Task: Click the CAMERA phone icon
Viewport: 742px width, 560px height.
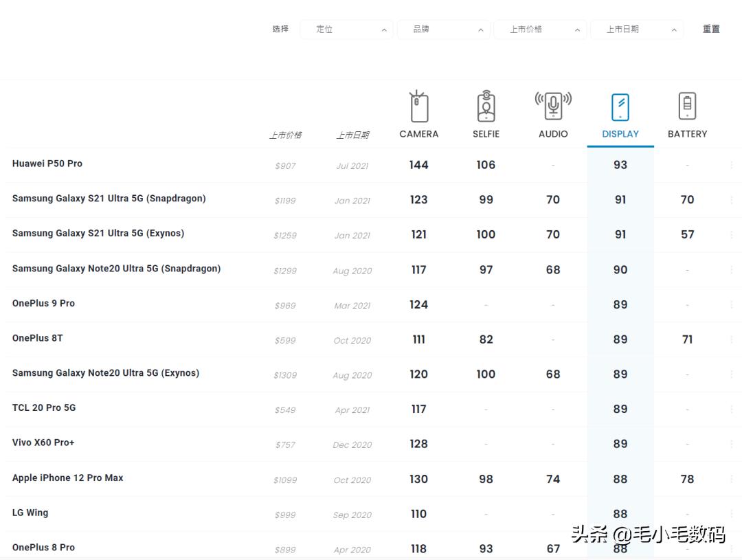Action: [x=418, y=107]
